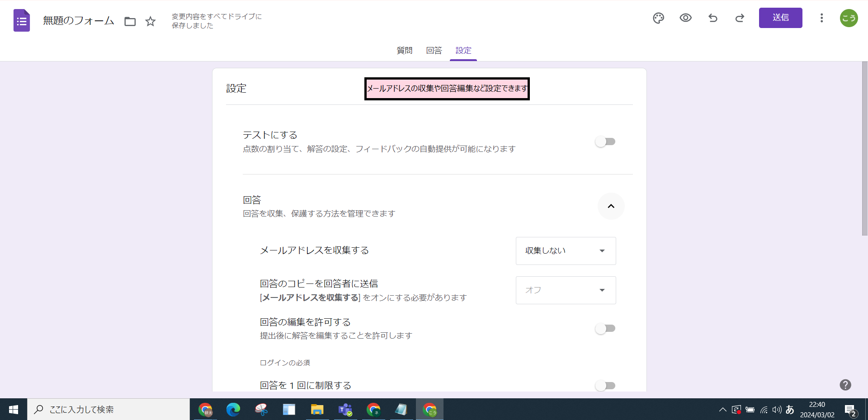
Task: Open the メールアドレスを収集する dropdown
Action: coord(565,251)
